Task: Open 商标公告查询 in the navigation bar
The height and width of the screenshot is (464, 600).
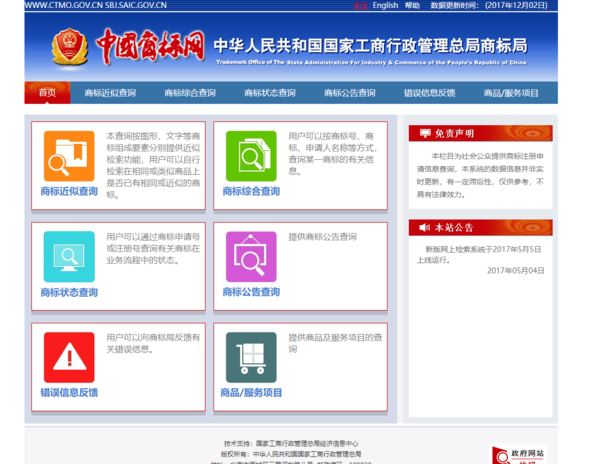Action: 350,93
